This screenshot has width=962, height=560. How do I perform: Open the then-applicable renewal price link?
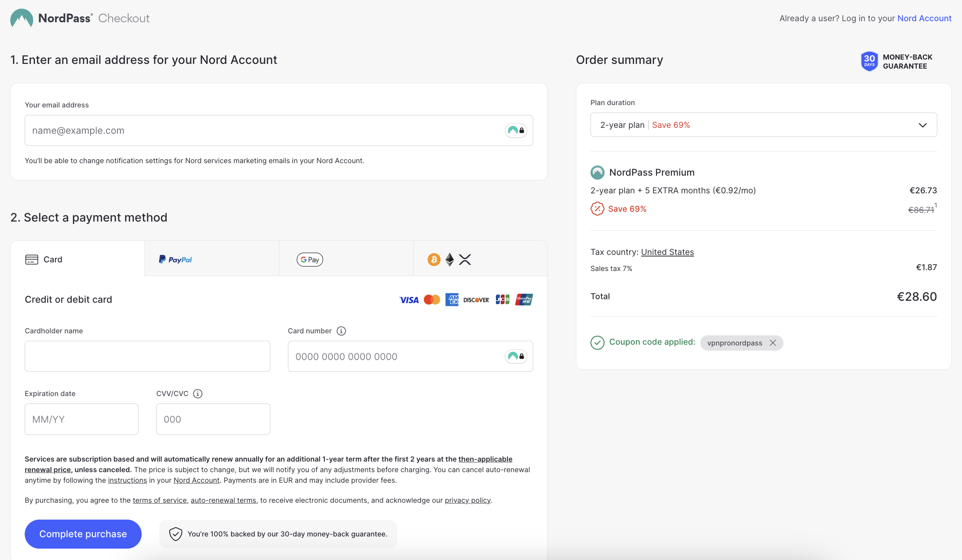point(485,459)
